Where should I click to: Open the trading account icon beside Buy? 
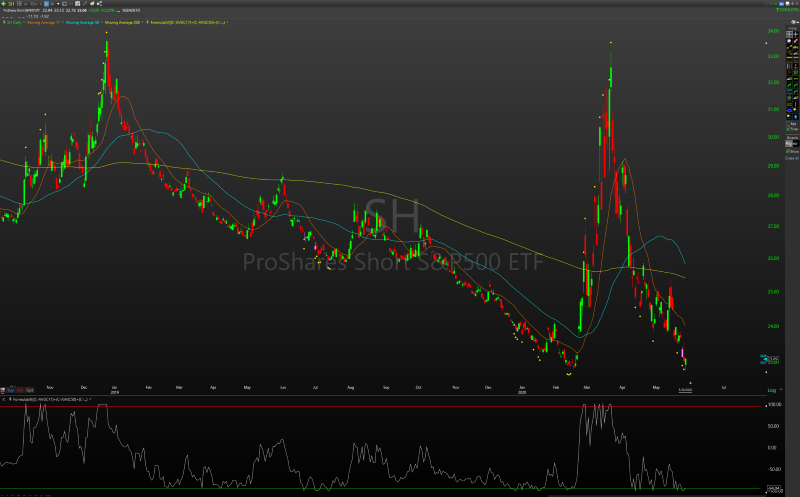(x=3, y=390)
